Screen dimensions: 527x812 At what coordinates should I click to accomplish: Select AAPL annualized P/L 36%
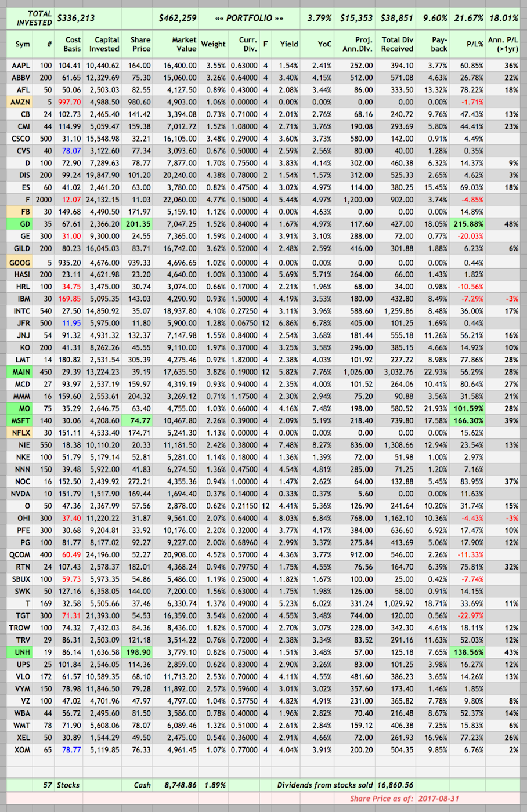pyautogui.click(x=511, y=66)
